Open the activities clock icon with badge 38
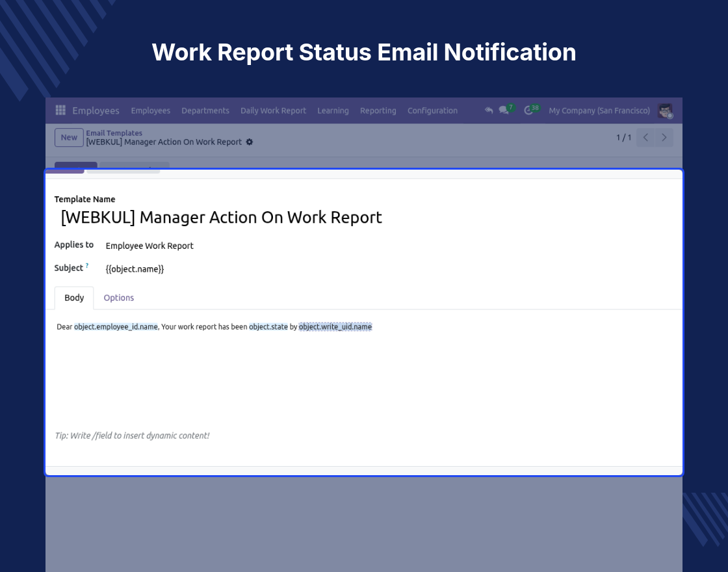 click(x=531, y=110)
